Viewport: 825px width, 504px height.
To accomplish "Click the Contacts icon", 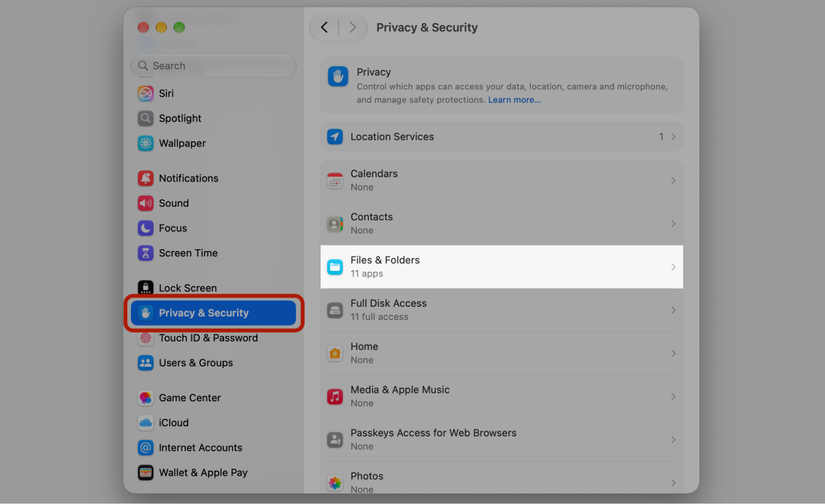I will 335,224.
